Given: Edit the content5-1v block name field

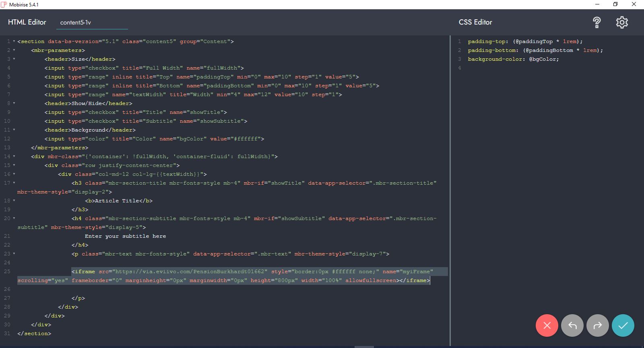Looking at the screenshot, I should click(x=92, y=23).
